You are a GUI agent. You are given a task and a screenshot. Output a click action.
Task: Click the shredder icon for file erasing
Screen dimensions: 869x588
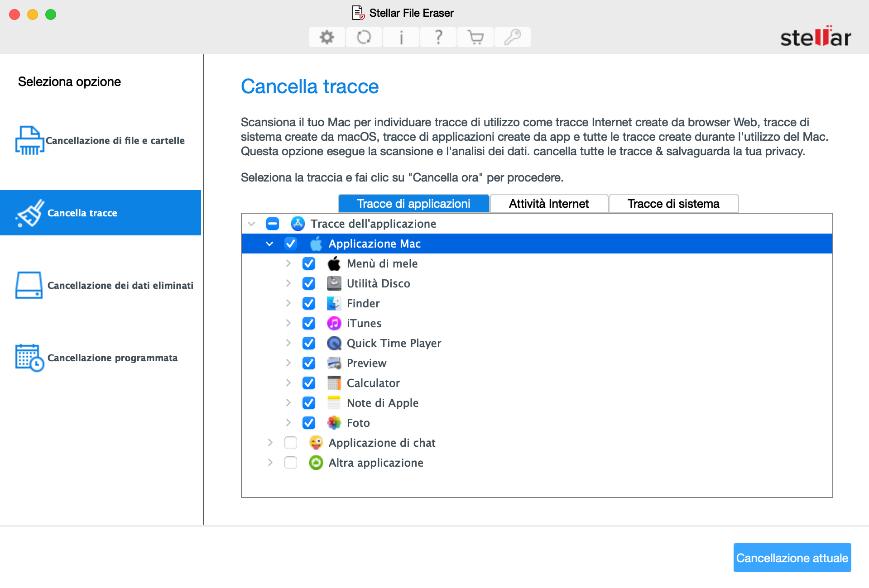click(x=29, y=140)
